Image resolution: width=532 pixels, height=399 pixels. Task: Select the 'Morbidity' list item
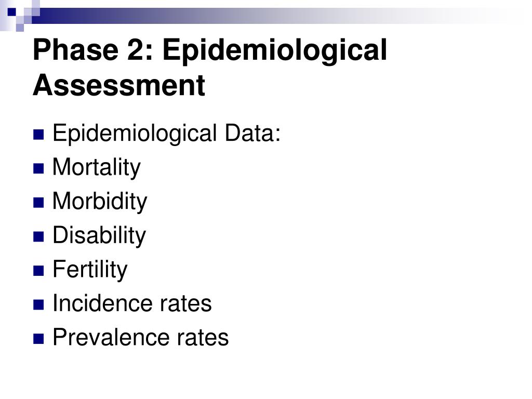click(100, 202)
